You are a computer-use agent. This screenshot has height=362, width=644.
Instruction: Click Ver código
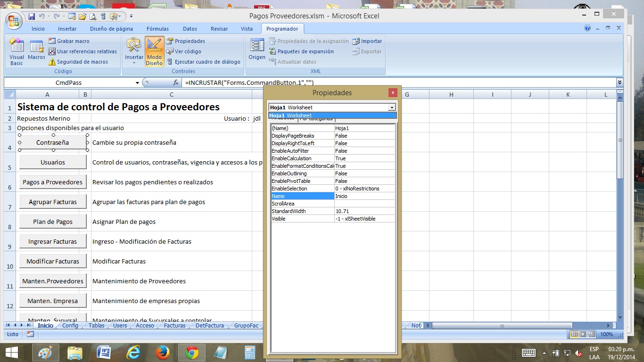click(184, 51)
